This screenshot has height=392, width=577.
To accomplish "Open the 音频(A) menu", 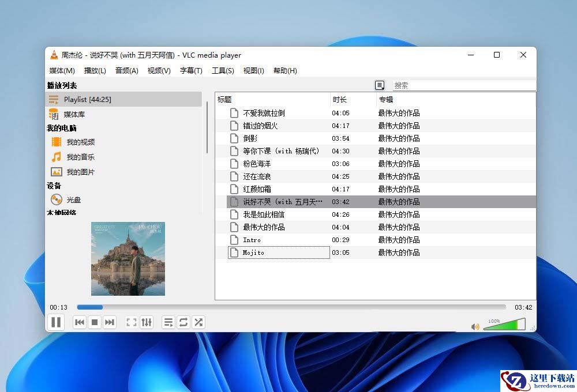I will [126, 70].
